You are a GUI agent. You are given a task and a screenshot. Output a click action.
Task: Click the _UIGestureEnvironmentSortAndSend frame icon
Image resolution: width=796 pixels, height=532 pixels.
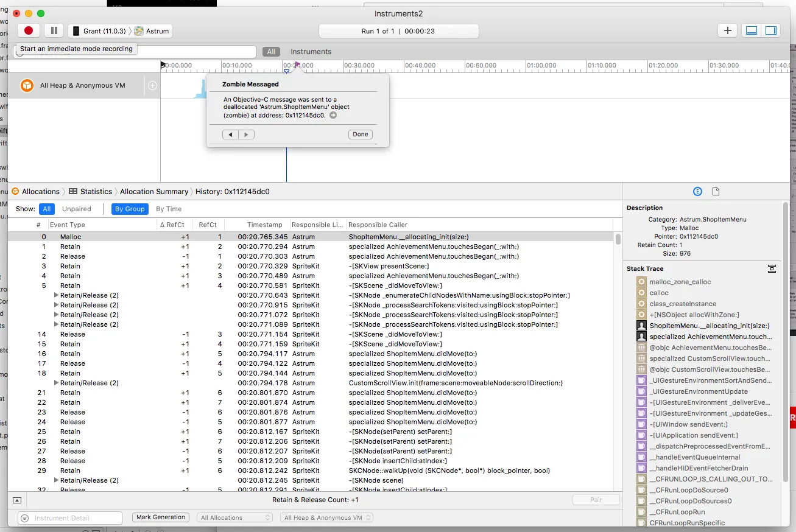pyautogui.click(x=641, y=380)
